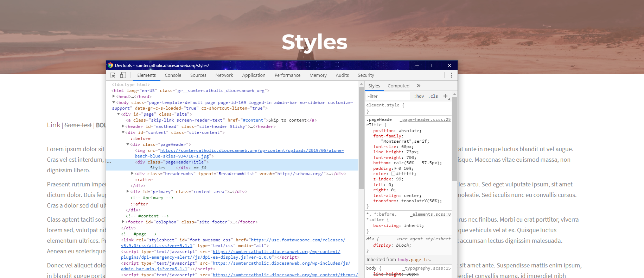Click the Chrome icon in DevTools title bar

click(110, 66)
